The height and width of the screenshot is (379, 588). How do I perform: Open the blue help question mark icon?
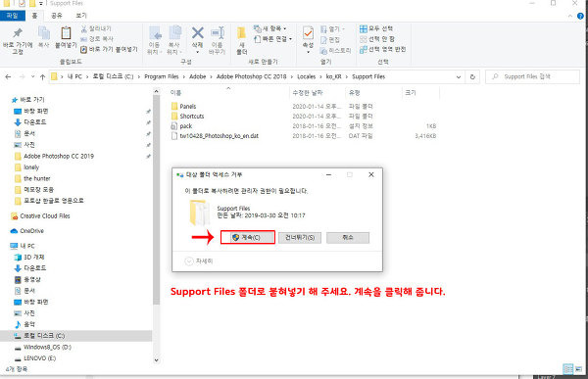(x=580, y=16)
